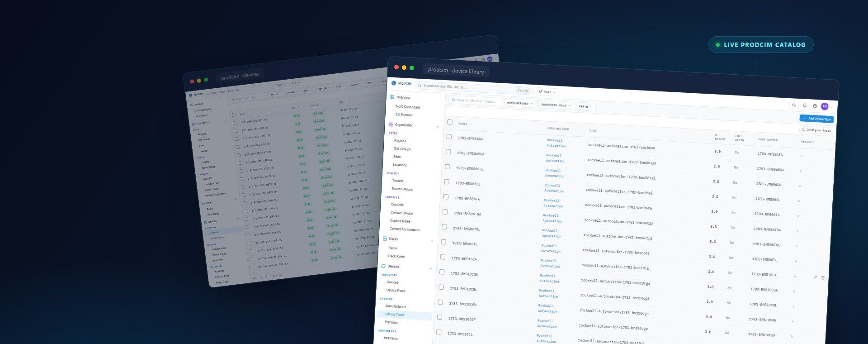Collapse the Racks section chevron
Viewport: 868px width, 344px height.
[432, 241]
